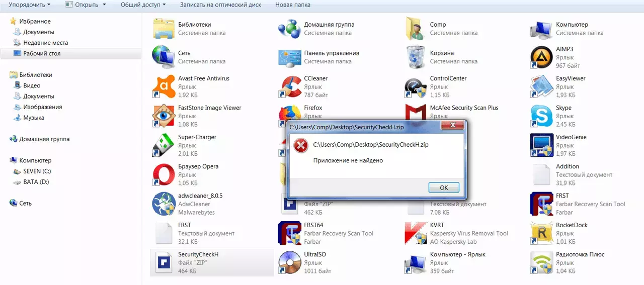Select the Браузер Opera icon
This screenshot has width=644, height=285.
[164, 175]
